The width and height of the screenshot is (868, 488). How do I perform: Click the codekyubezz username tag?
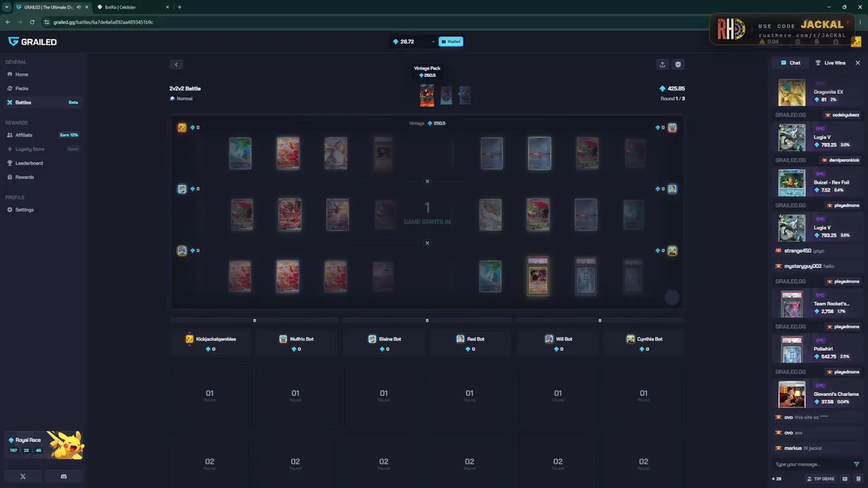point(842,115)
